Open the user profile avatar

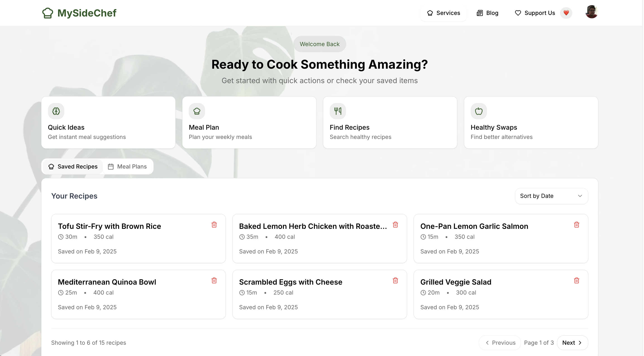pyautogui.click(x=592, y=12)
